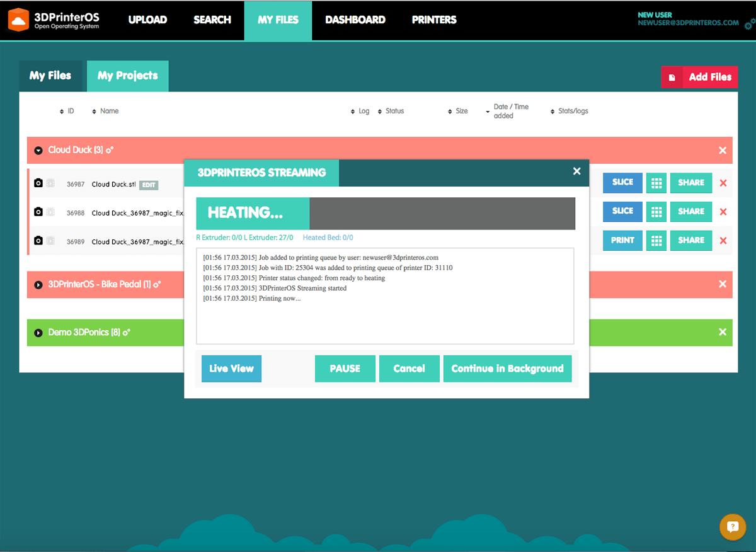
Task: Click PRINT for file 36989
Action: 622,240
